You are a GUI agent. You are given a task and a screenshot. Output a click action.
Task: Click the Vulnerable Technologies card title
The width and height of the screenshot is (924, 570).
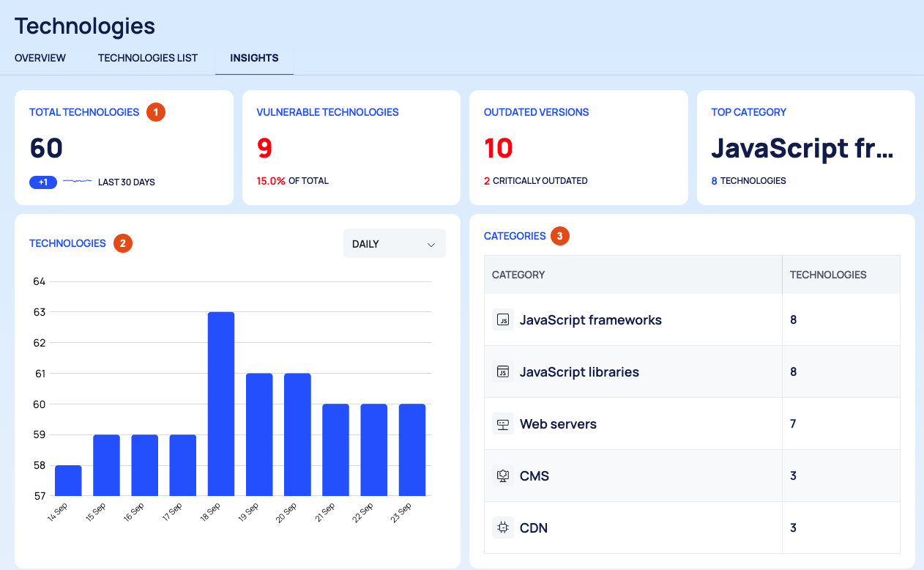coord(327,112)
